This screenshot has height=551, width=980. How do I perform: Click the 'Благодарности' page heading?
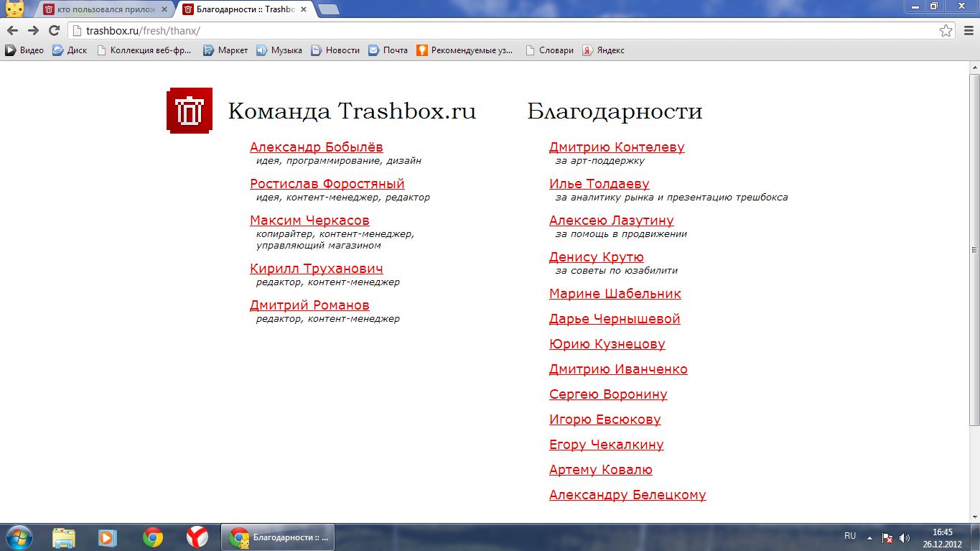pyautogui.click(x=615, y=111)
